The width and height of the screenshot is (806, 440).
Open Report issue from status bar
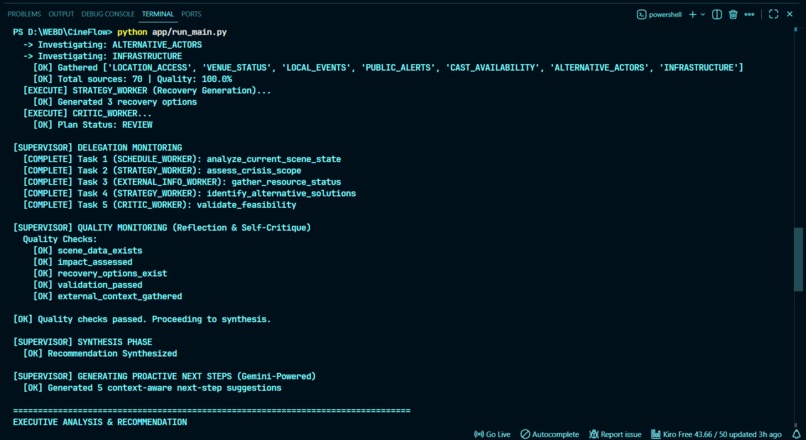pyautogui.click(x=615, y=434)
